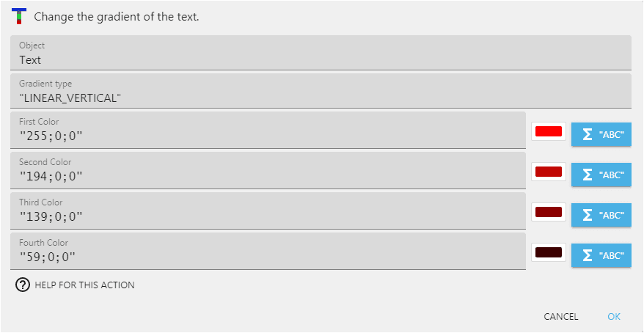
Task: Edit the Gradient type field
Action: pos(321,92)
